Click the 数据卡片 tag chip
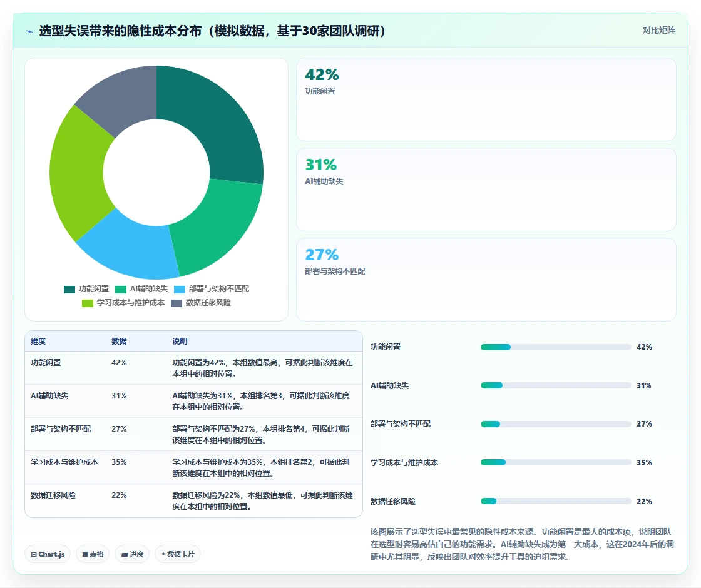701x588 pixels. (x=178, y=554)
